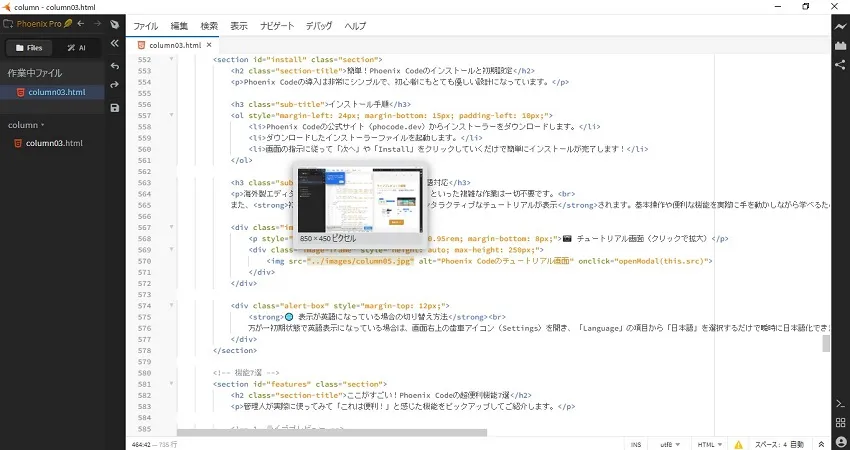
Task: Open the user profile account icon
Action: point(840,442)
